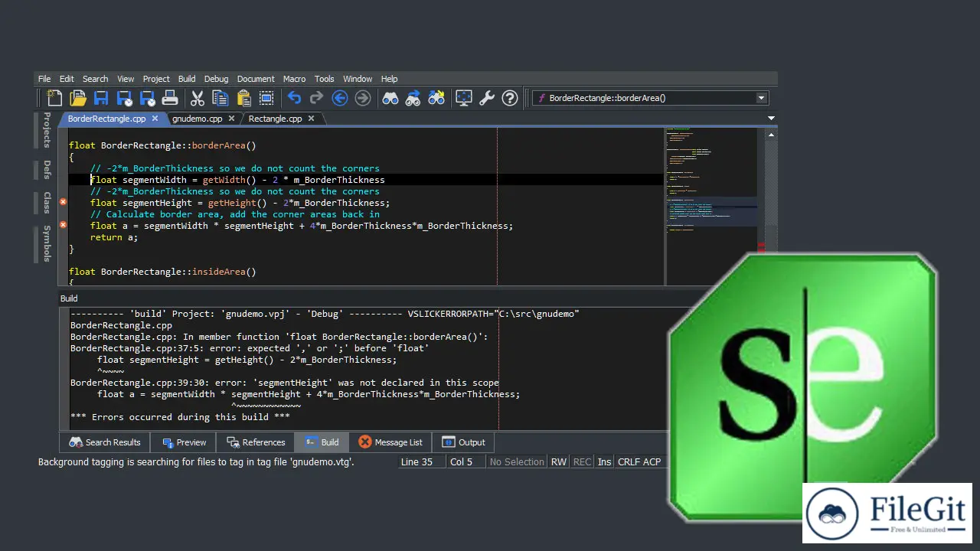Image resolution: width=980 pixels, height=551 pixels.
Task: Click the error marker beside 'float a' line
Action: point(63,225)
